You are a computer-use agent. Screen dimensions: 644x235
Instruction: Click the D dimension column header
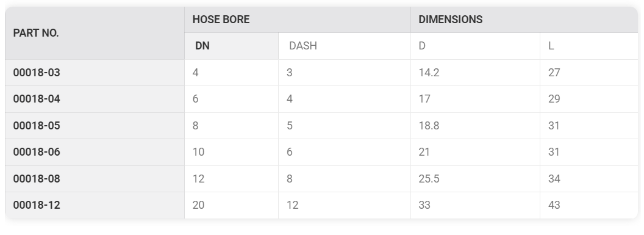point(475,46)
